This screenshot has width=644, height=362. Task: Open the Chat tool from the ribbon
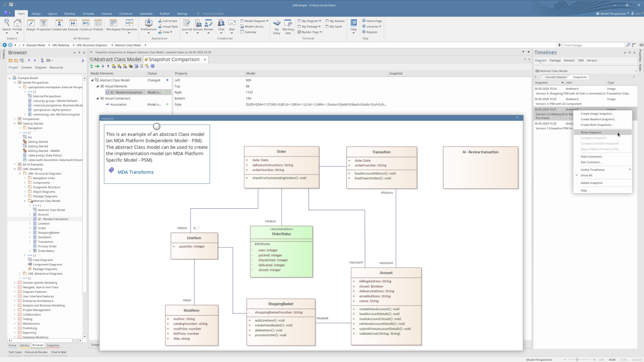pos(221,24)
